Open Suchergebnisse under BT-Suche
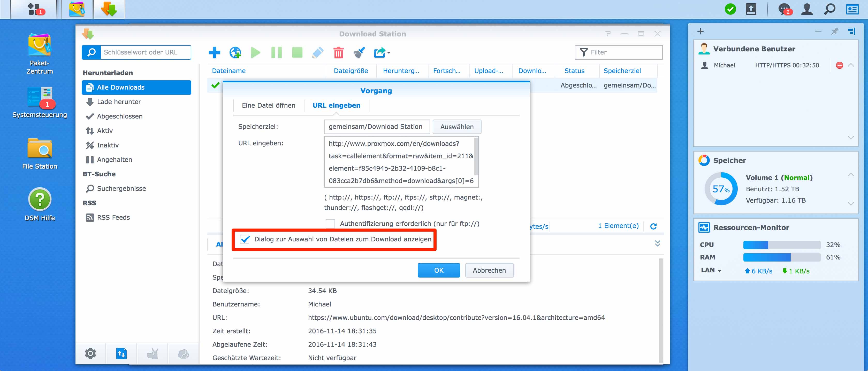868x371 pixels. tap(136, 189)
